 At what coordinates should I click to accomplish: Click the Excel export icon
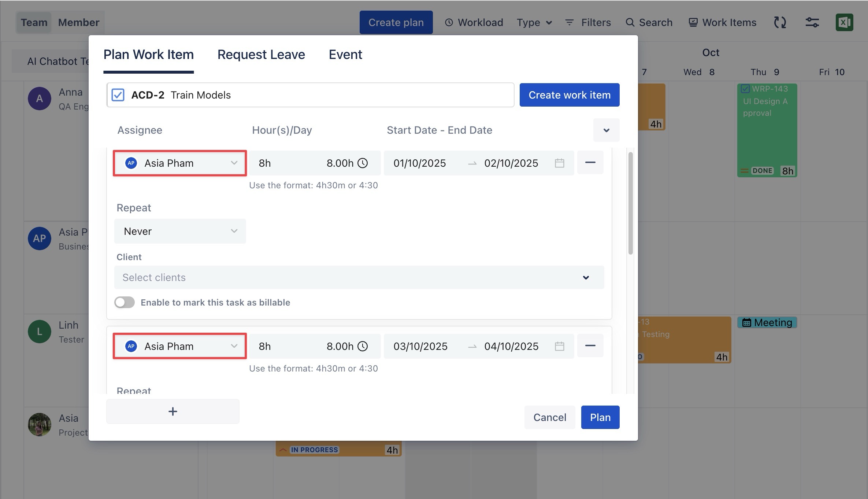[844, 22]
